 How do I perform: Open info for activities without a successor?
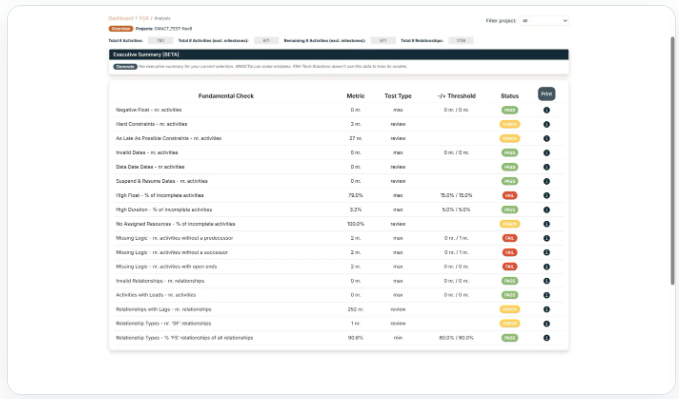[x=546, y=253]
